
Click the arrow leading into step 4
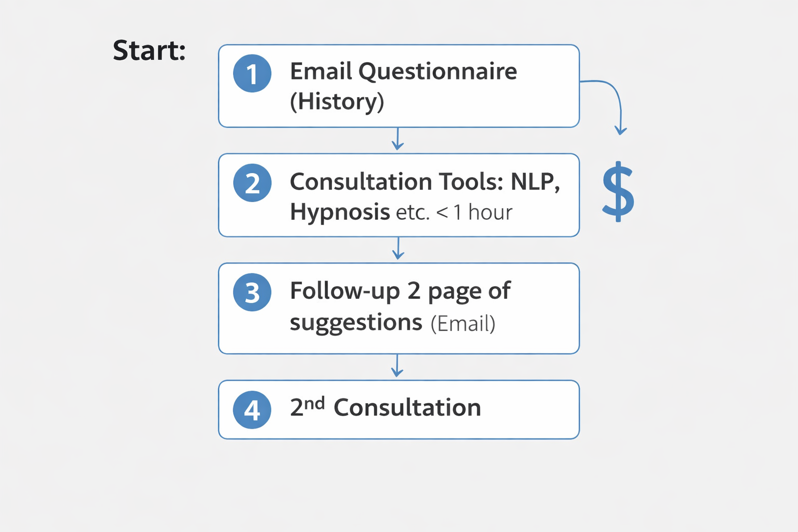coord(397,366)
